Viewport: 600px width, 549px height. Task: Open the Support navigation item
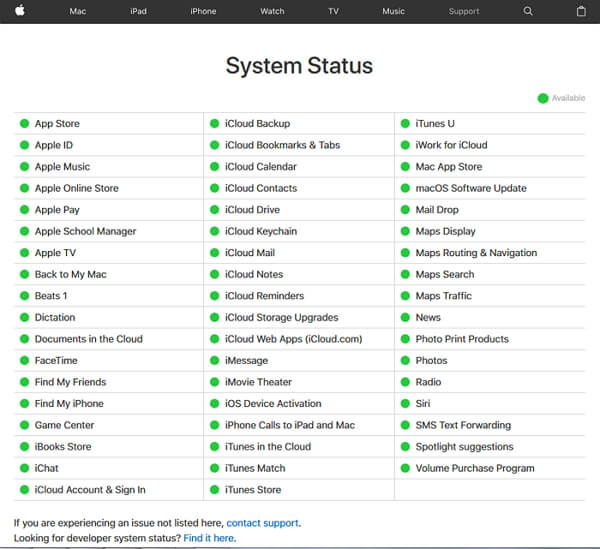(x=463, y=11)
